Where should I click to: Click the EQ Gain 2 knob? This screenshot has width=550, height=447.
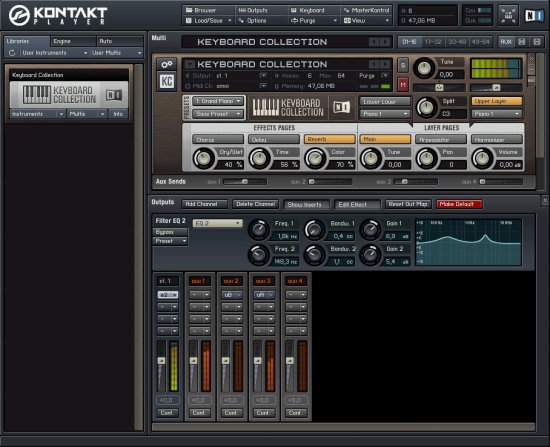point(370,255)
